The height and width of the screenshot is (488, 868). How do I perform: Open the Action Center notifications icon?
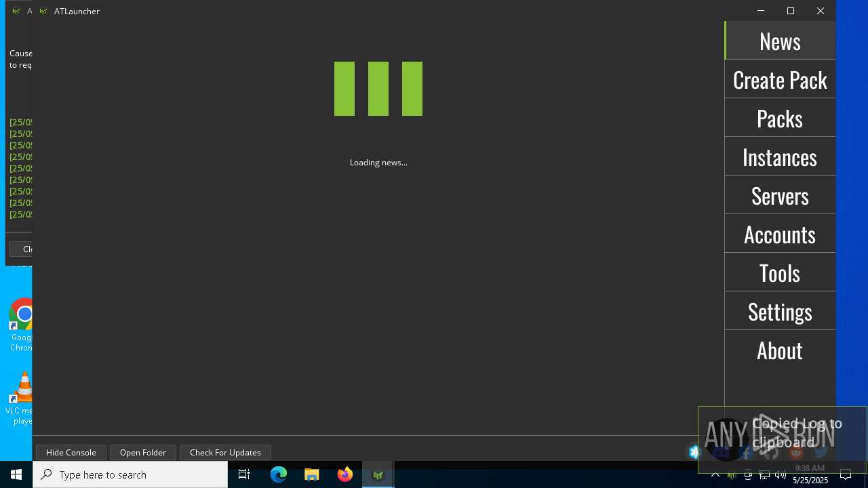(846, 474)
